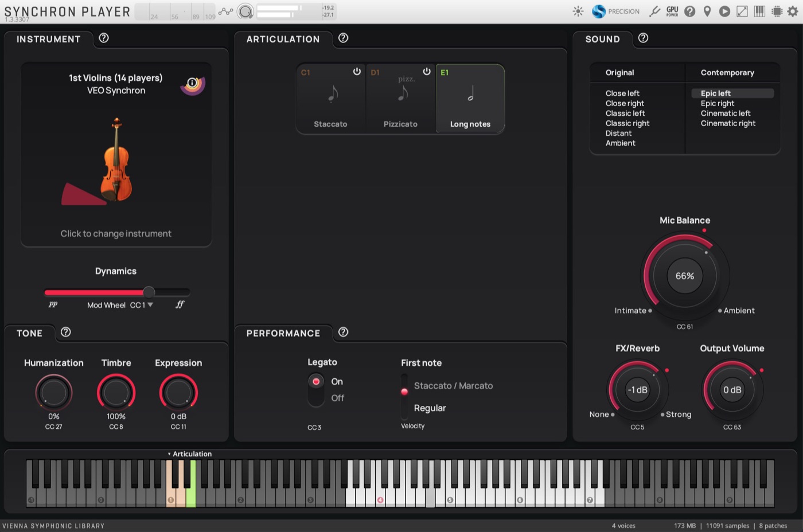Click the location pin icon
This screenshot has height=532, width=803.
(x=707, y=11)
